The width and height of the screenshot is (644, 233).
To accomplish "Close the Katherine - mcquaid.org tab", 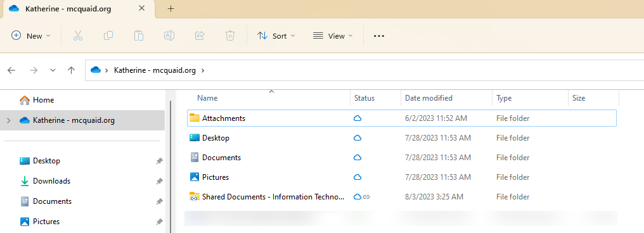I will pyautogui.click(x=142, y=8).
